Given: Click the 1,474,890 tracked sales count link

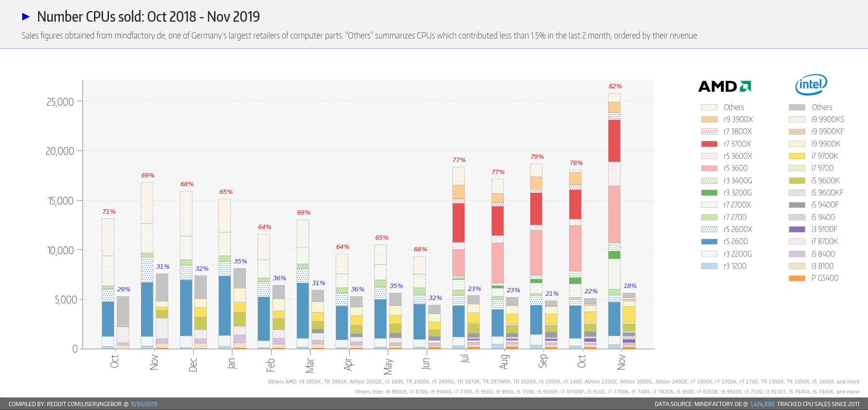Looking at the screenshot, I should click(762, 404).
